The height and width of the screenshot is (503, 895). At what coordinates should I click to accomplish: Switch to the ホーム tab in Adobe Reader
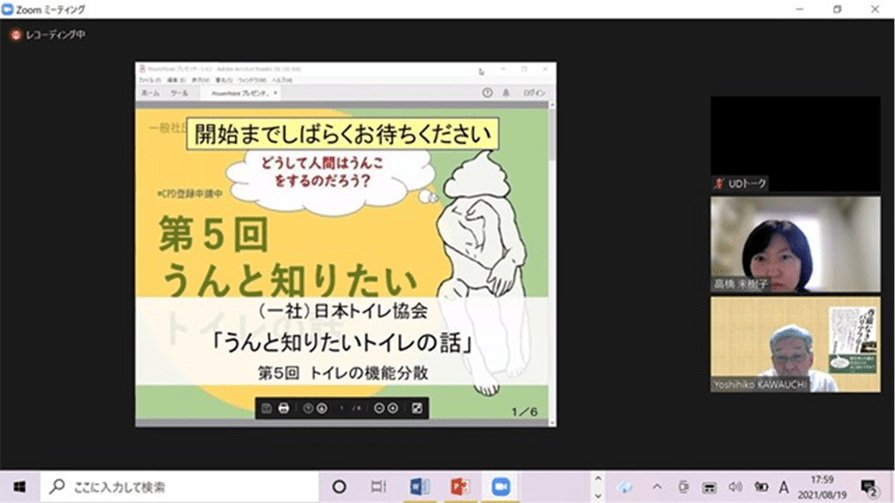[151, 93]
